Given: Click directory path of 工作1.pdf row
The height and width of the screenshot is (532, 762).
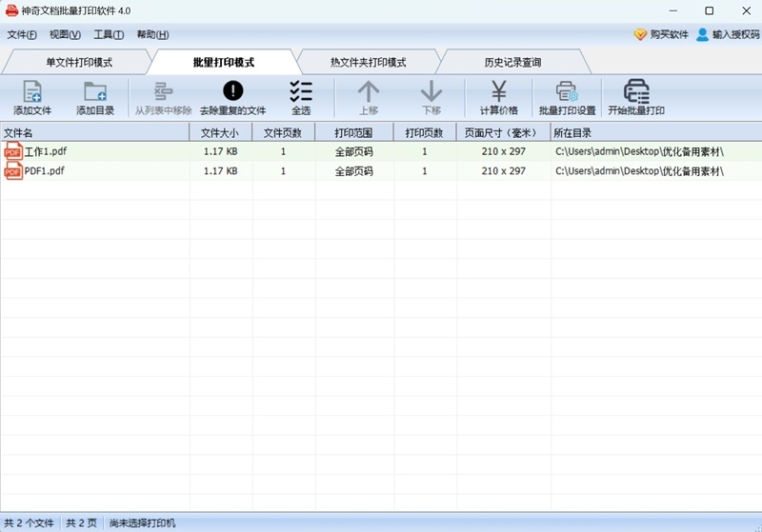Looking at the screenshot, I should (639, 151).
